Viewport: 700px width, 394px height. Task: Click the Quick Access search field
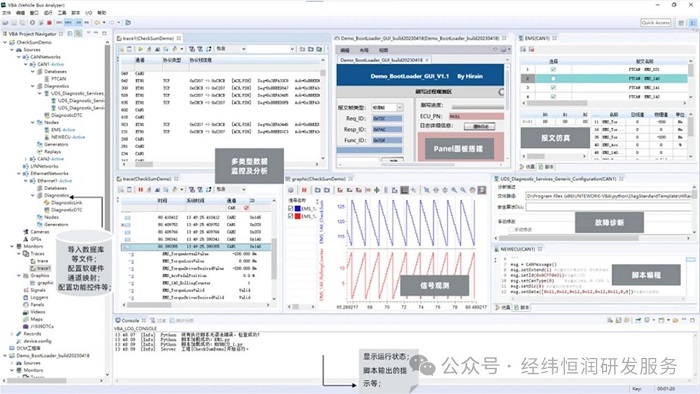click(x=655, y=22)
